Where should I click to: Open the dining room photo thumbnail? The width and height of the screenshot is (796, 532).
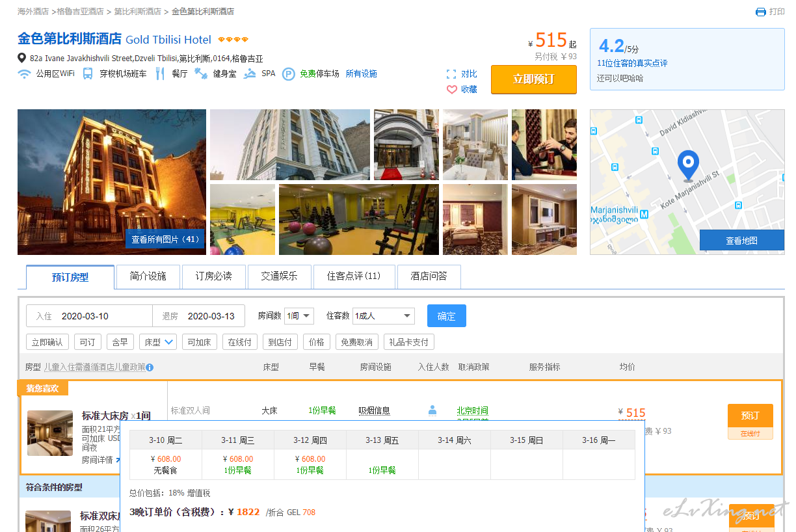point(475,144)
